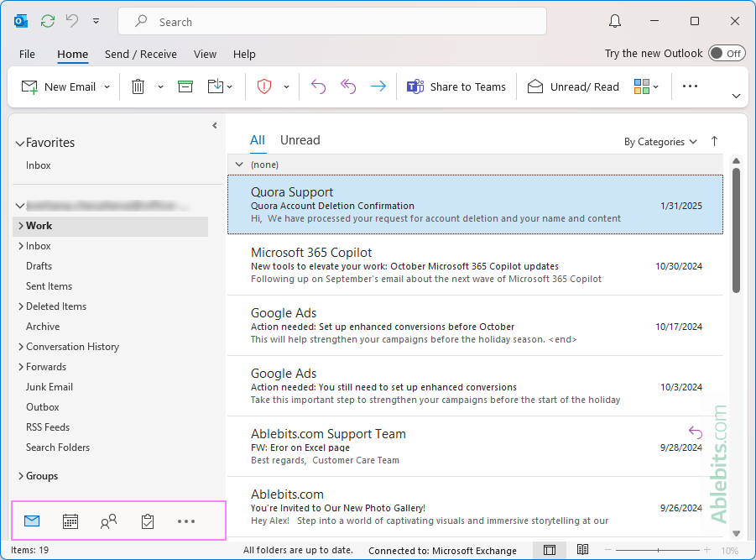This screenshot has height=560, width=756.
Task: Open the notifications bell
Action: [615, 21]
